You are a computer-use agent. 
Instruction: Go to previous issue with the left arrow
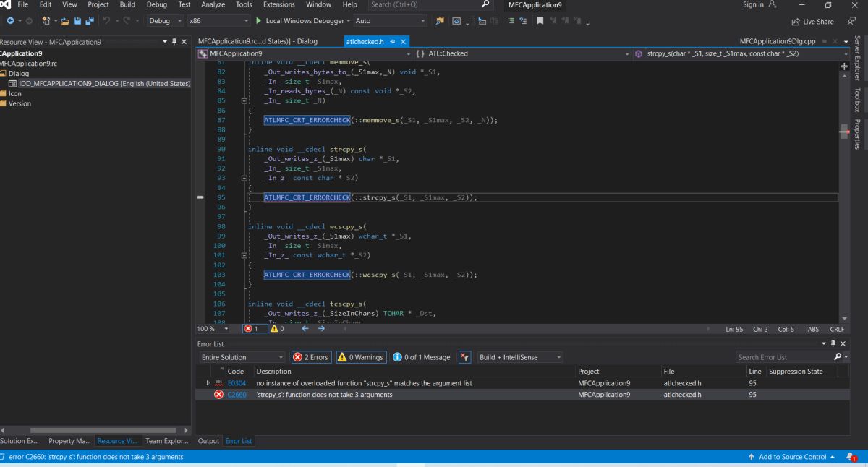305,328
